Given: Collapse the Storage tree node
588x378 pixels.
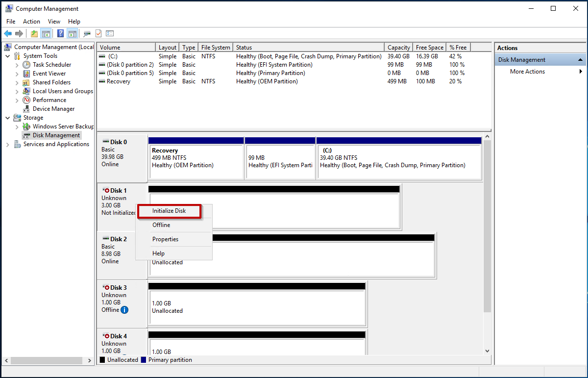Looking at the screenshot, I should coord(8,118).
